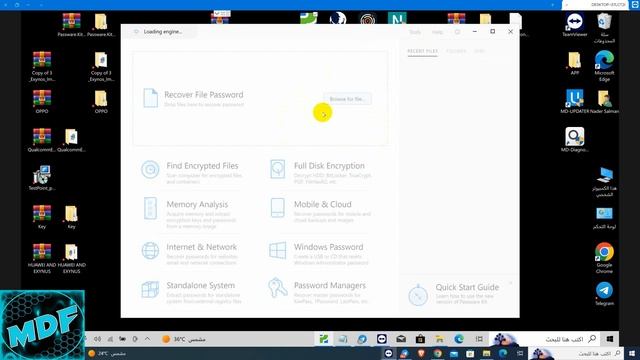Screen dimensions: 640x360
Task: Select the TestPoint installer icon on desktop
Action: tap(42, 178)
